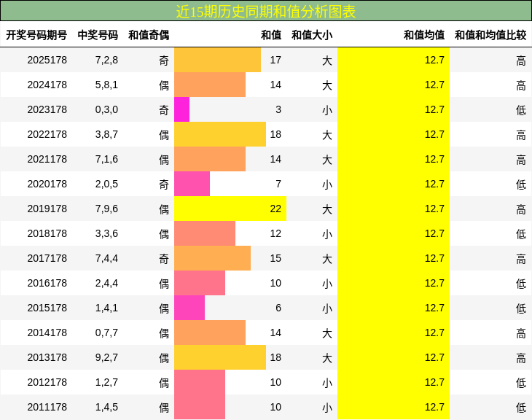Click issue number 2014178
532x420 pixels.
click(47, 332)
